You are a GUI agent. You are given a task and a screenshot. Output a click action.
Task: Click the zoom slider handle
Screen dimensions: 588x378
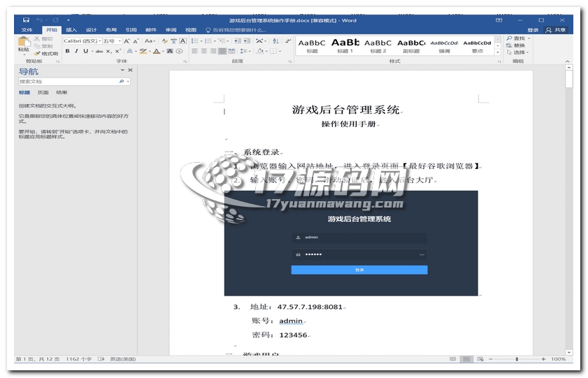(517, 359)
